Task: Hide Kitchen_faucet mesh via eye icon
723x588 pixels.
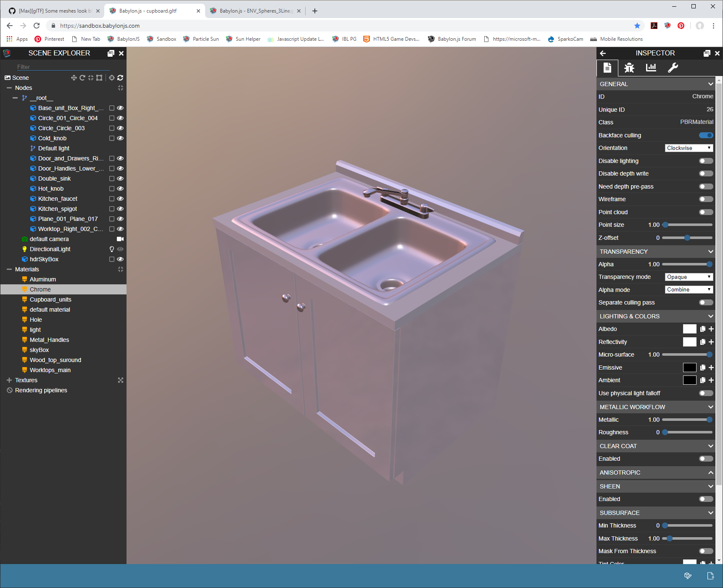Action: 120,199
